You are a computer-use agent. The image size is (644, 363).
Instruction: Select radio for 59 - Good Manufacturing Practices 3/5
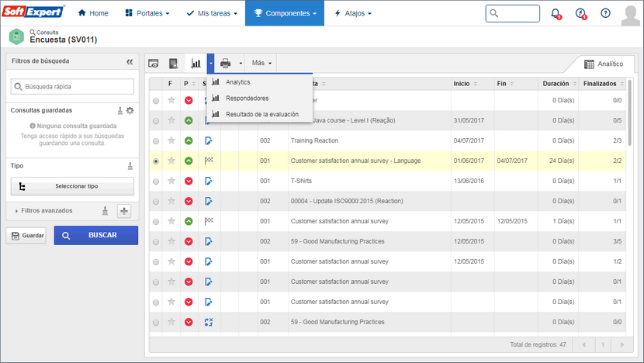click(x=156, y=242)
